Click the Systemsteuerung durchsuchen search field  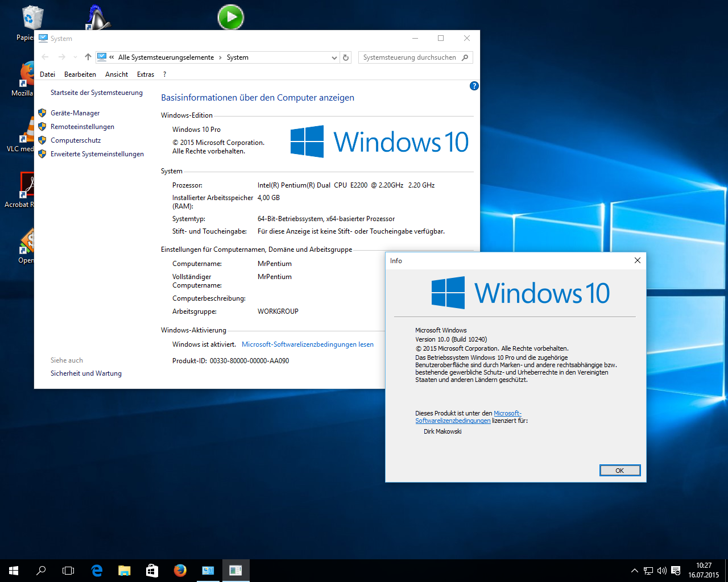pos(409,57)
